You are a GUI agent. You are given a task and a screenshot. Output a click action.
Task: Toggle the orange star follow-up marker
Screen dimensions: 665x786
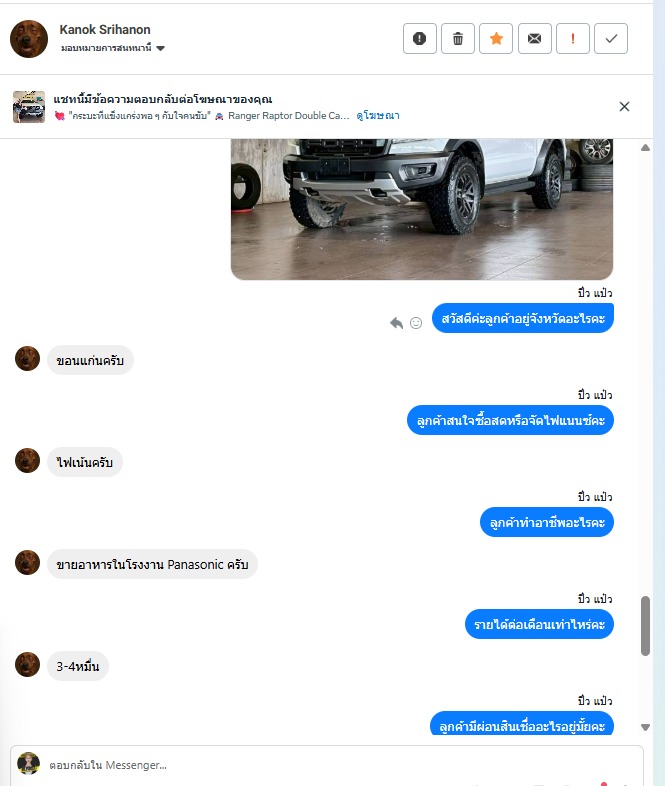coord(496,39)
